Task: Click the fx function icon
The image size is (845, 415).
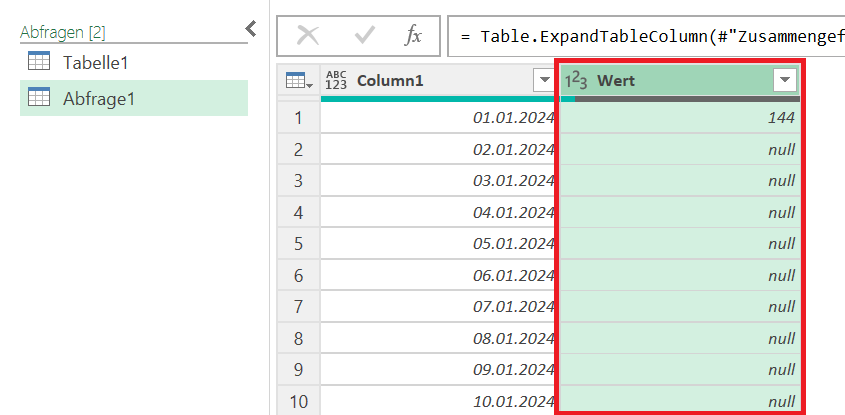Action: point(413,35)
